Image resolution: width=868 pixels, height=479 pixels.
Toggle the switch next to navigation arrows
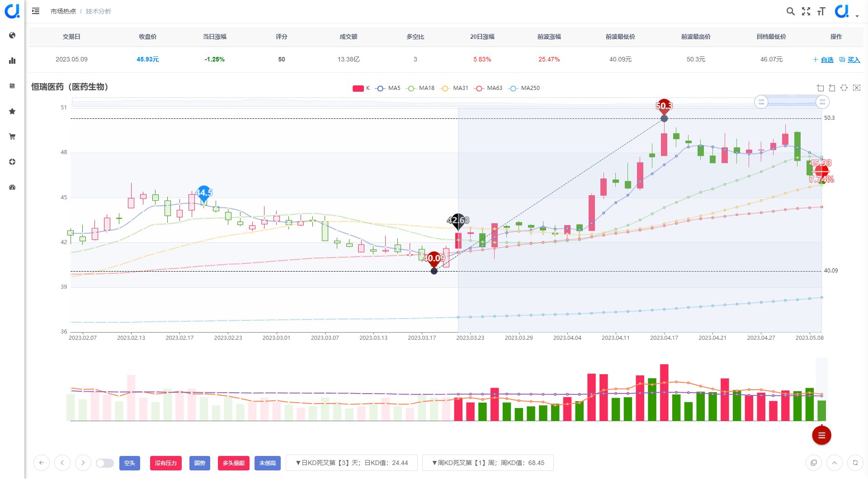tap(105, 463)
